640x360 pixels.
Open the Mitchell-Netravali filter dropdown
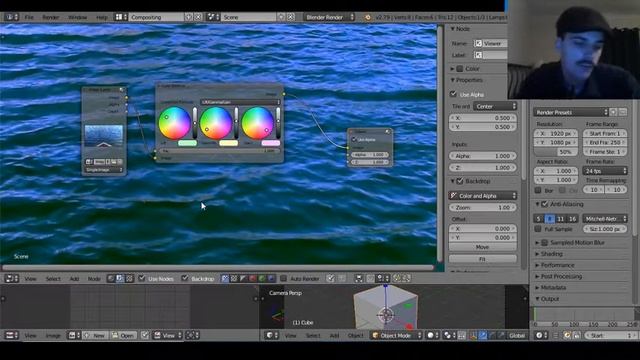[x=605, y=219]
